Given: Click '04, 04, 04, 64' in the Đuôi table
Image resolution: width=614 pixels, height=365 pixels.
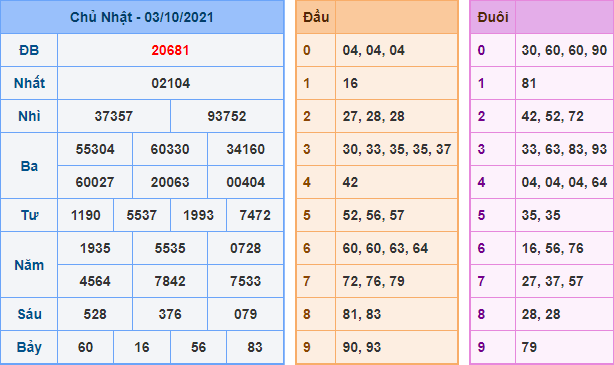Looking at the screenshot, I should click(x=564, y=182).
